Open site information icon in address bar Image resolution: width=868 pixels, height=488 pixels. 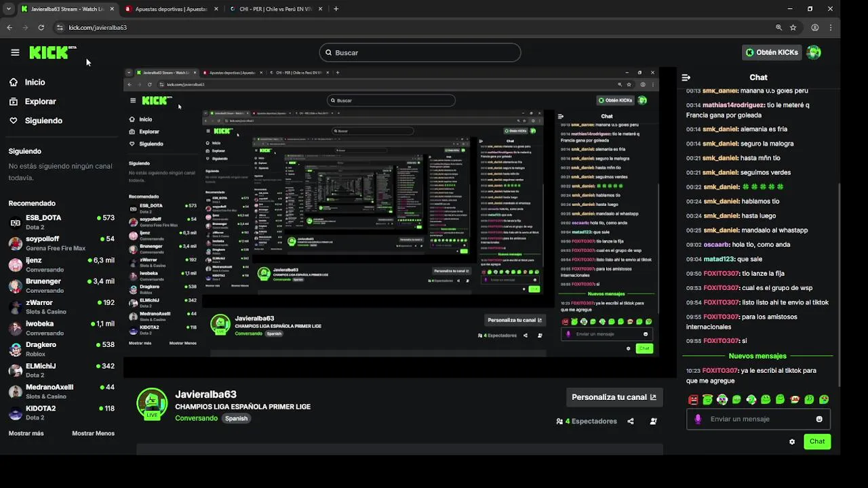[60, 28]
